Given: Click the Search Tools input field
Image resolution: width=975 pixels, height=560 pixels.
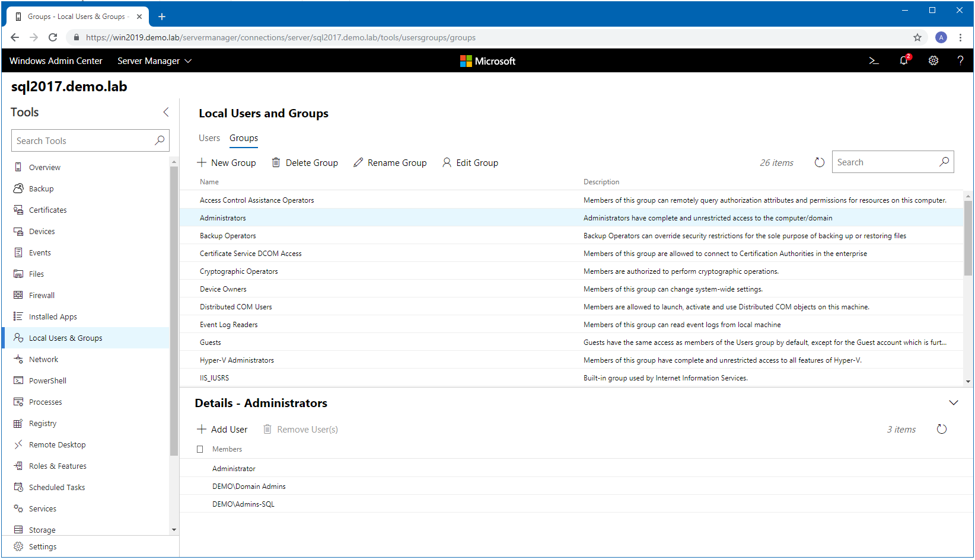Looking at the screenshot, I should [83, 140].
